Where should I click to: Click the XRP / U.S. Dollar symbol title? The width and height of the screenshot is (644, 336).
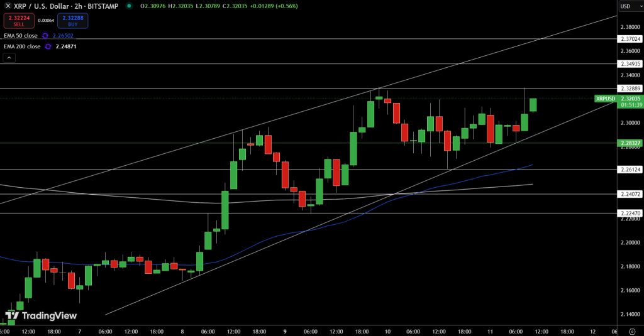coord(66,6)
